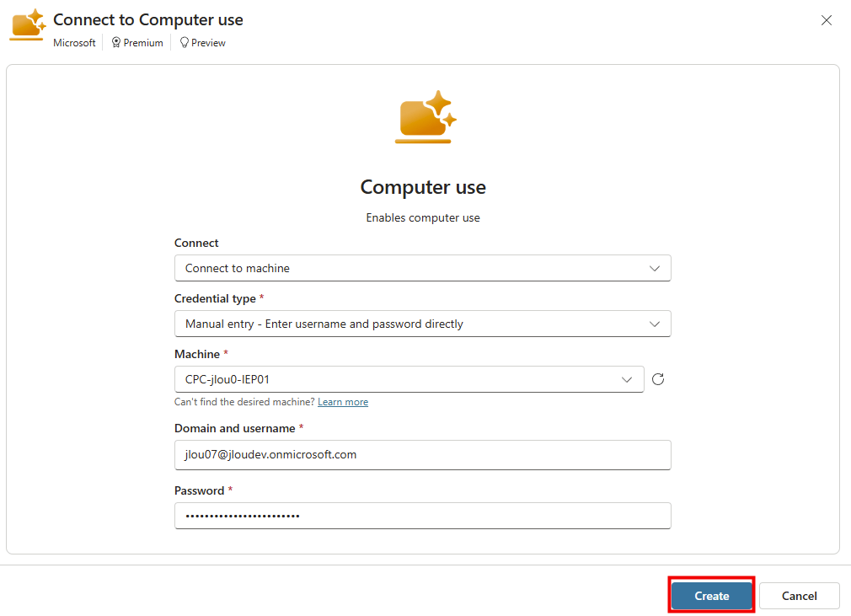Click the "Credential type" field label
Screen dimensions: 851x616
215,298
